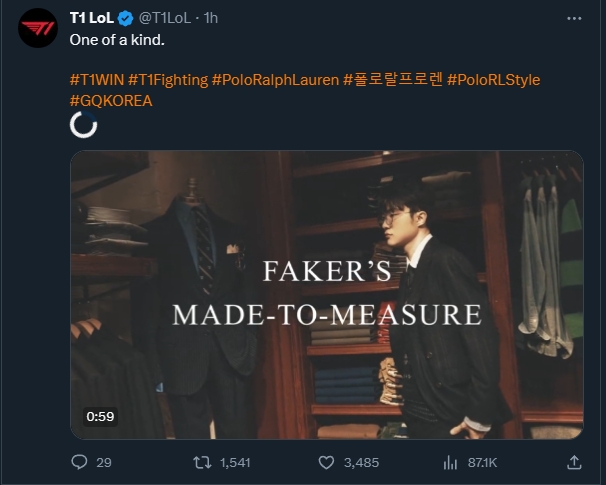Open the #T1WIN hashtag
This screenshot has height=485, width=606.
[96, 78]
